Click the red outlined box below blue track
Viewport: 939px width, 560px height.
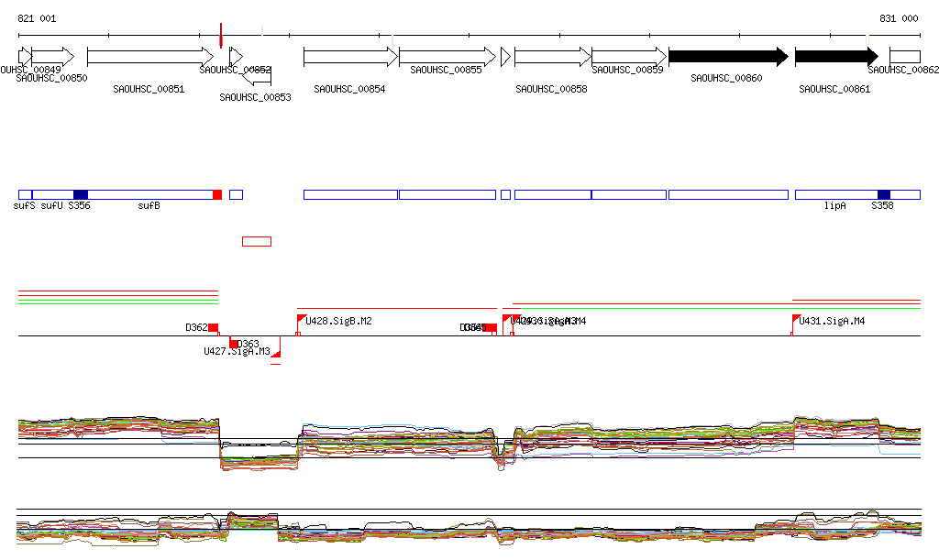click(x=257, y=242)
